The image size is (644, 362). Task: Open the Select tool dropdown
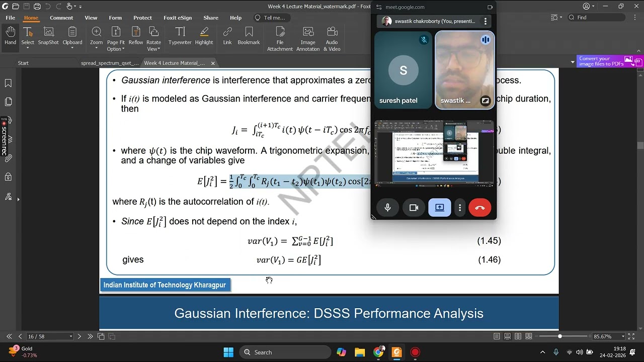[28, 48]
